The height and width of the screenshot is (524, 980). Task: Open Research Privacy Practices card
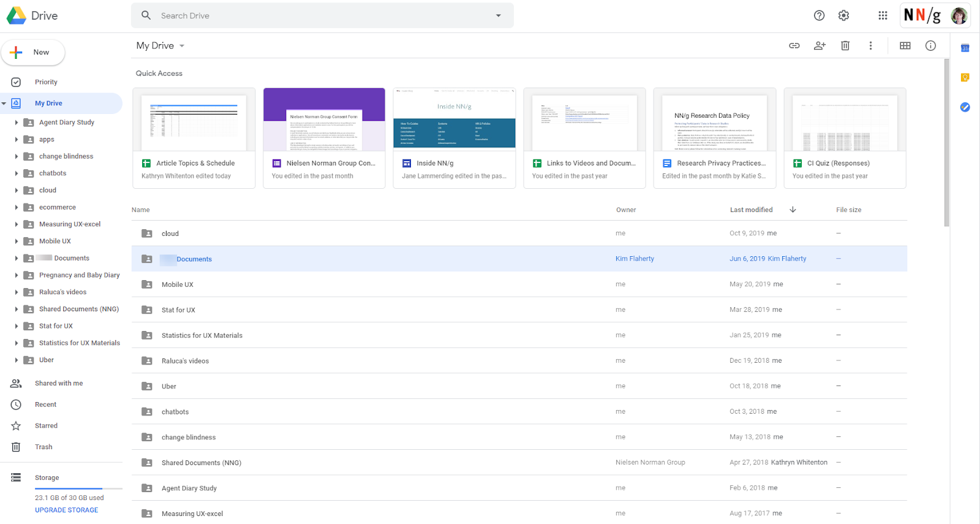[x=715, y=138]
